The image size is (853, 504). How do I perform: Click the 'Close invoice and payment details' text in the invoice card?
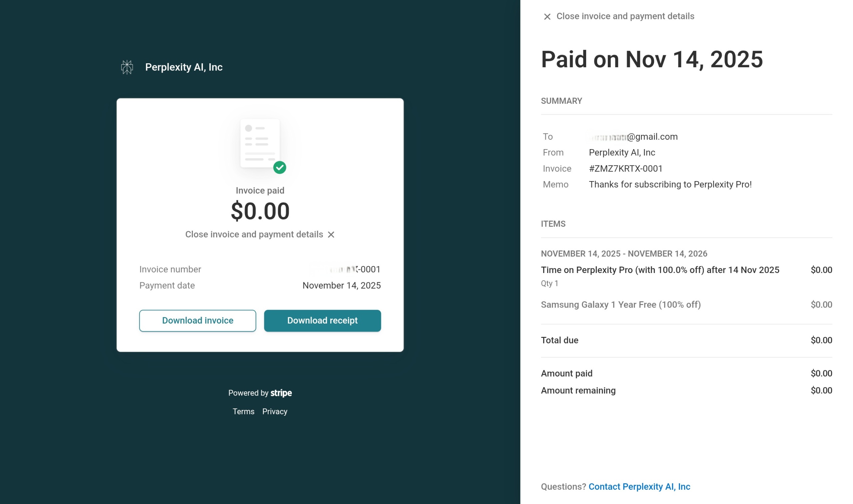point(254,234)
